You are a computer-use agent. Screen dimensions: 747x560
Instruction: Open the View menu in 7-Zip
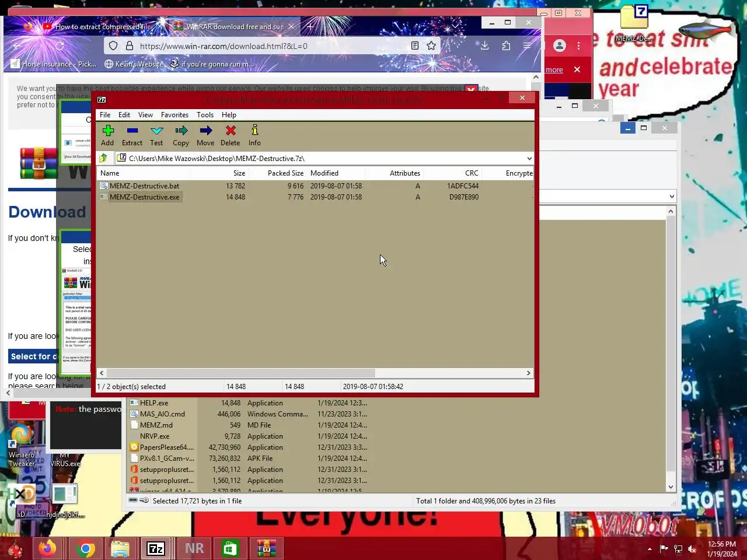click(x=145, y=115)
